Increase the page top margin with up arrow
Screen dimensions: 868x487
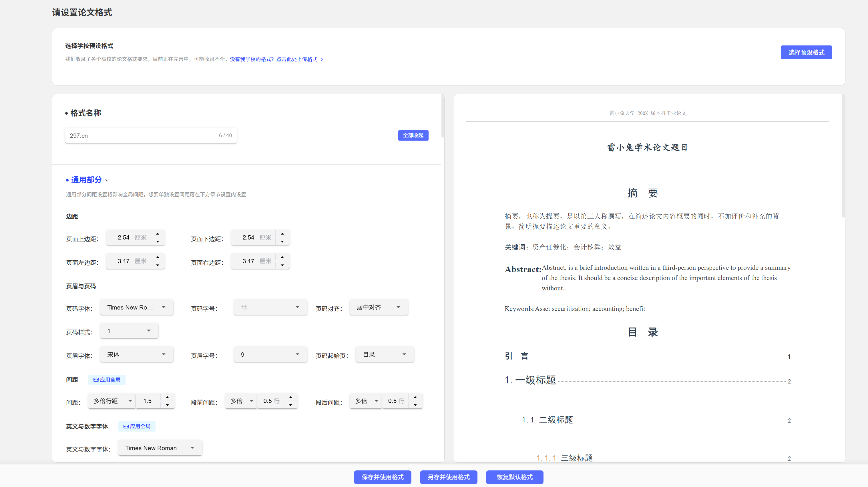coord(157,233)
